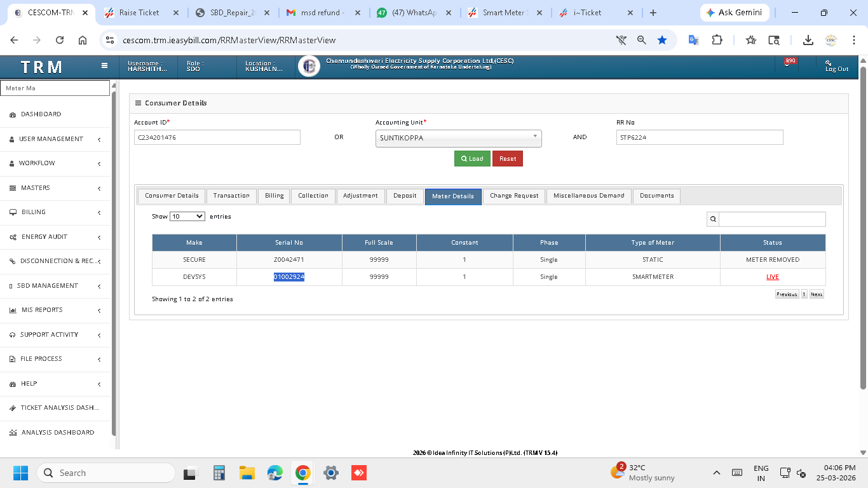Switch to the Billing tab
The height and width of the screenshot is (488, 868).
(274, 196)
